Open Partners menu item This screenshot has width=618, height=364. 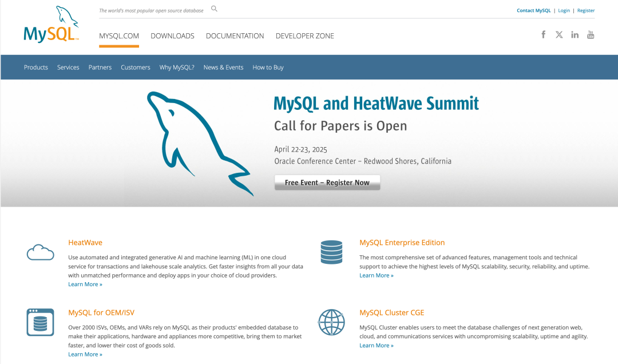(100, 68)
